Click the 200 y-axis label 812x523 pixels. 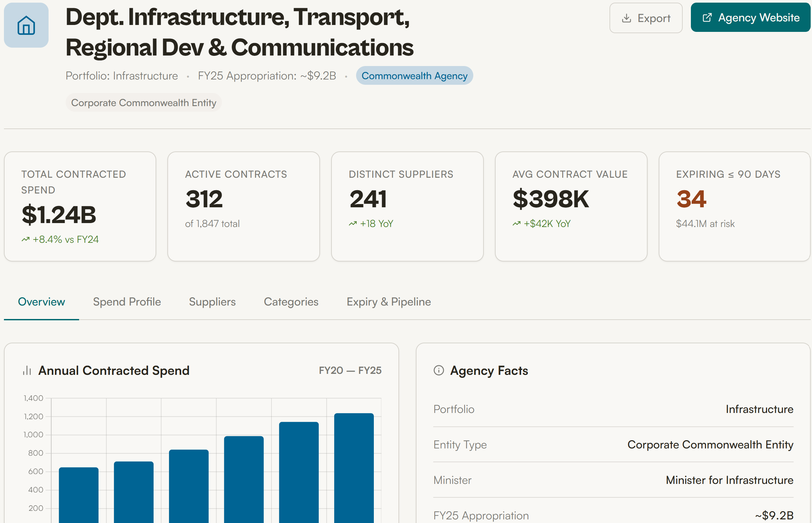36,508
